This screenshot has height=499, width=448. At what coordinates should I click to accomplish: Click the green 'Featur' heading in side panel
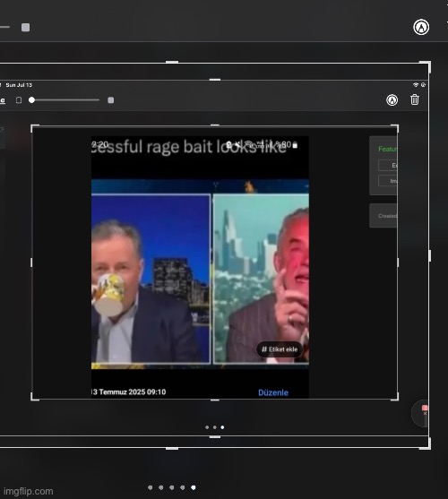pos(387,149)
